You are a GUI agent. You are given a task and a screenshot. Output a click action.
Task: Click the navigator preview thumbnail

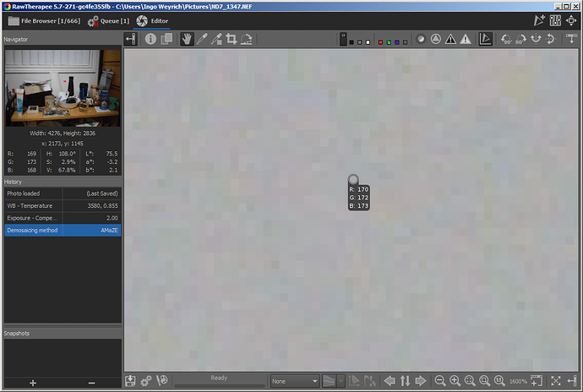coord(63,87)
